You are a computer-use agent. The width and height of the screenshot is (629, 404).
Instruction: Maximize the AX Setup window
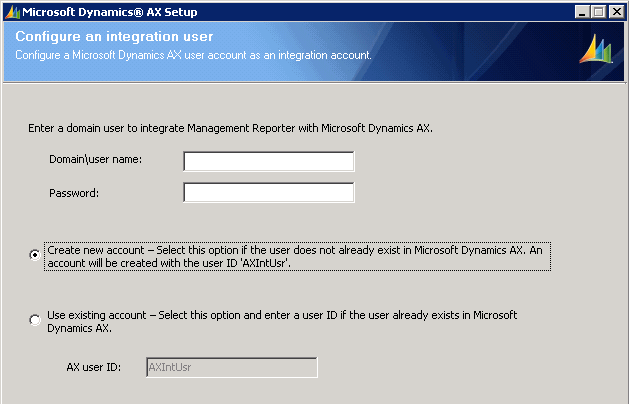pyautogui.click(x=600, y=12)
